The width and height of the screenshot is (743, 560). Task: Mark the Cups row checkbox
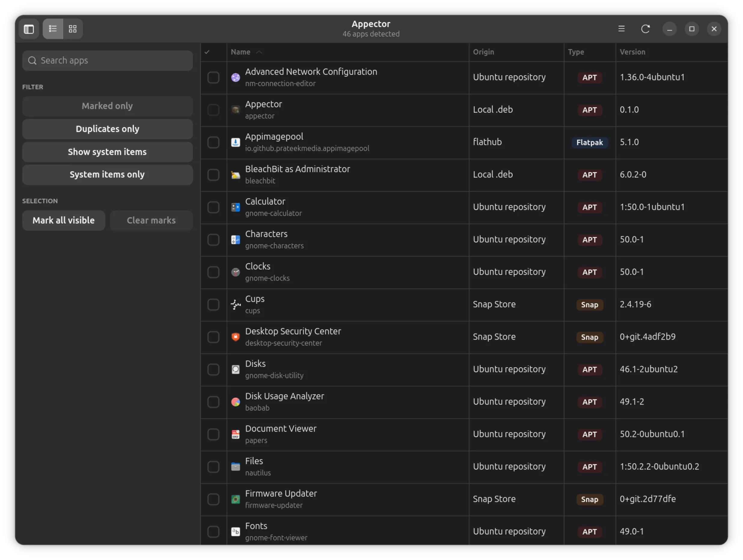(x=213, y=305)
